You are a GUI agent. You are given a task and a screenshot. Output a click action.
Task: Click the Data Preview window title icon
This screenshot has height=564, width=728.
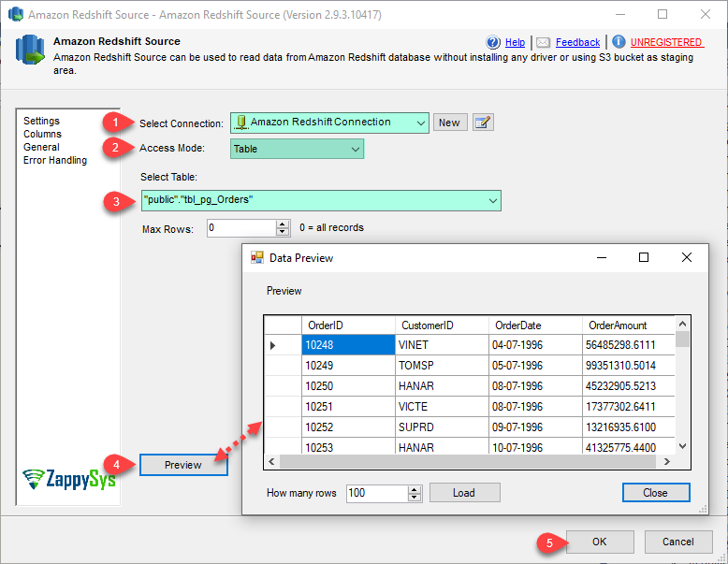[x=257, y=257]
